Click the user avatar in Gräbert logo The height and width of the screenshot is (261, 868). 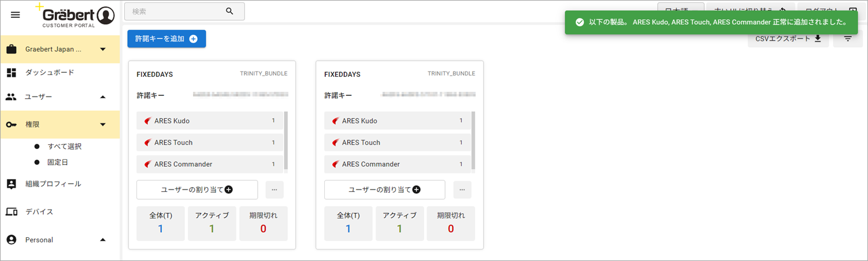coord(105,16)
